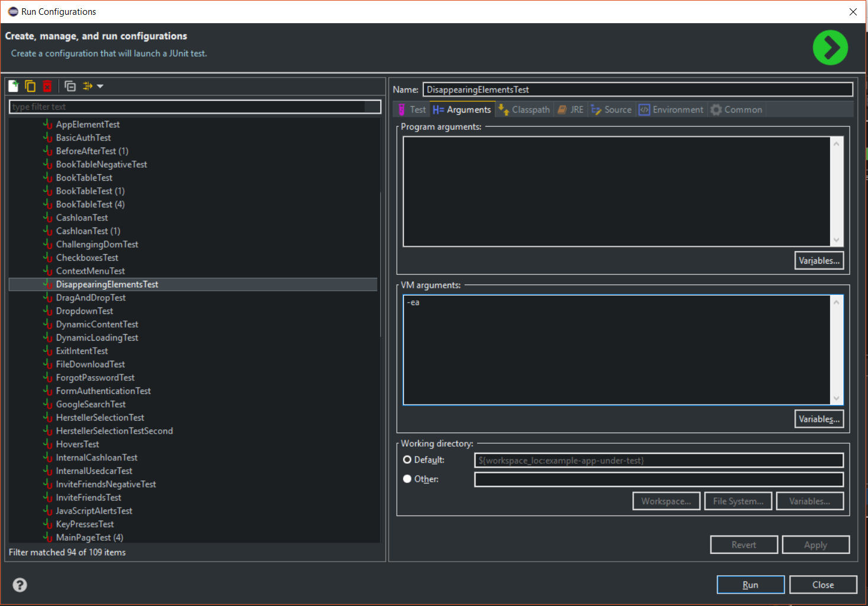Image resolution: width=868 pixels, height=606 pixels.
Task: Choose the Other working directory option
Action: tap(407, 479)
